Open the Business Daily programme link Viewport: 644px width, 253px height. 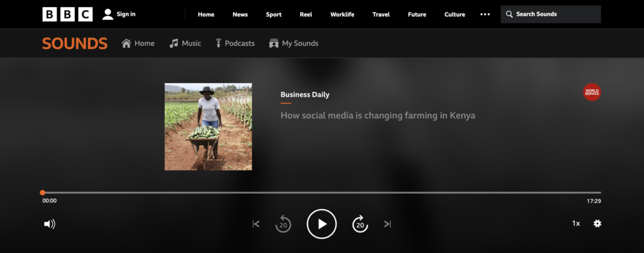tap(305, 95)
